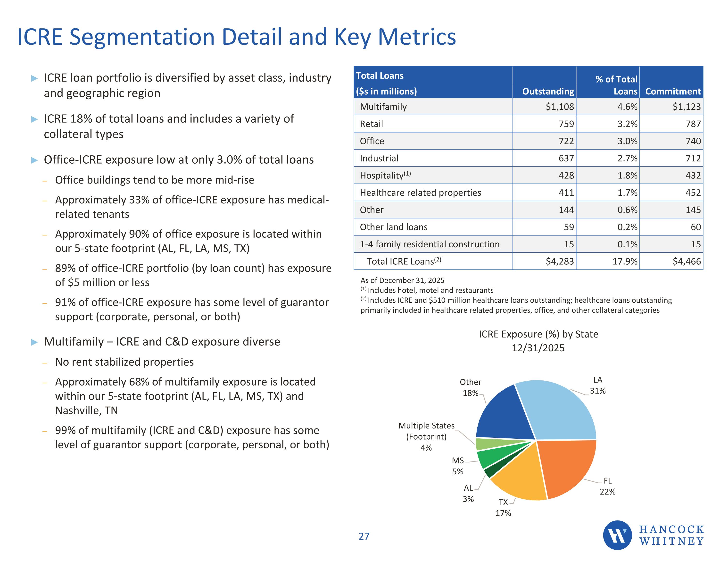Viewport: 728px width, 562px height.
Task: Click the slide title ICRE Segmentation Detail
Action: pyautogui.click(x=236, y=37)
